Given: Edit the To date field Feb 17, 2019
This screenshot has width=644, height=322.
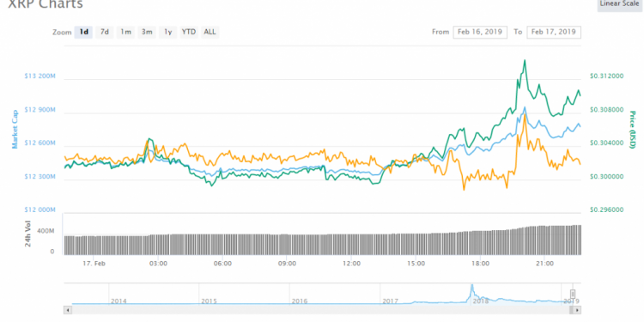Looking at the screenshot, I should (x=554, y=32).
